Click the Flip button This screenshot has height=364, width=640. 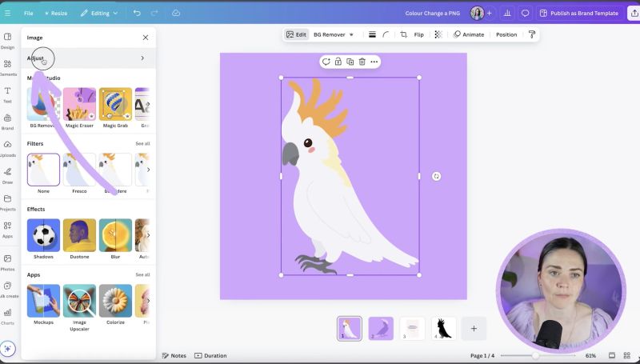418,34
